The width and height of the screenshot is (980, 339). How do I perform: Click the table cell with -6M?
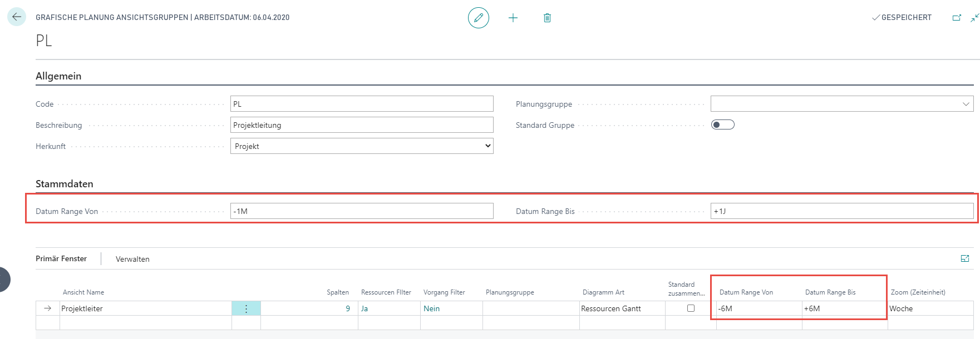click(759, 308)
